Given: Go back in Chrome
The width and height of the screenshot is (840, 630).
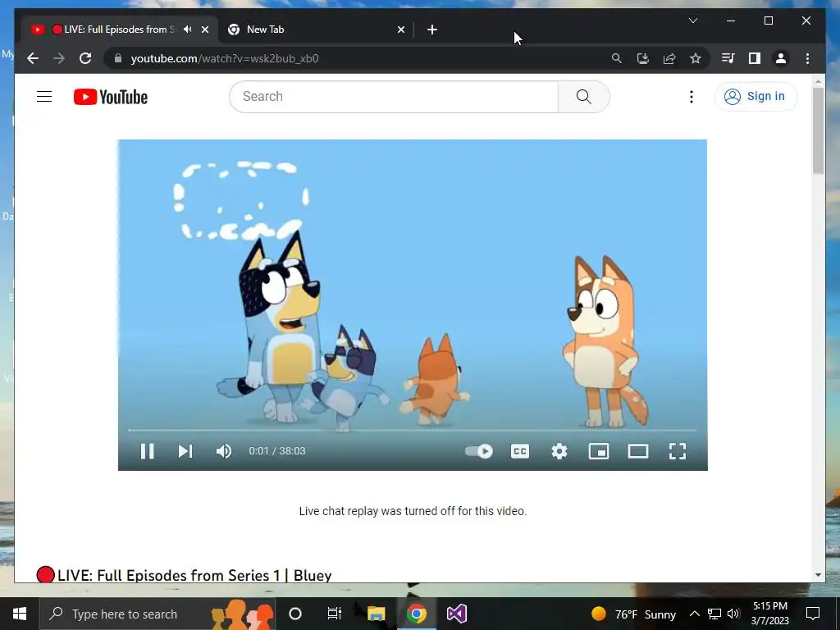Looking at the screenshot, I should [x=33, y=58].
